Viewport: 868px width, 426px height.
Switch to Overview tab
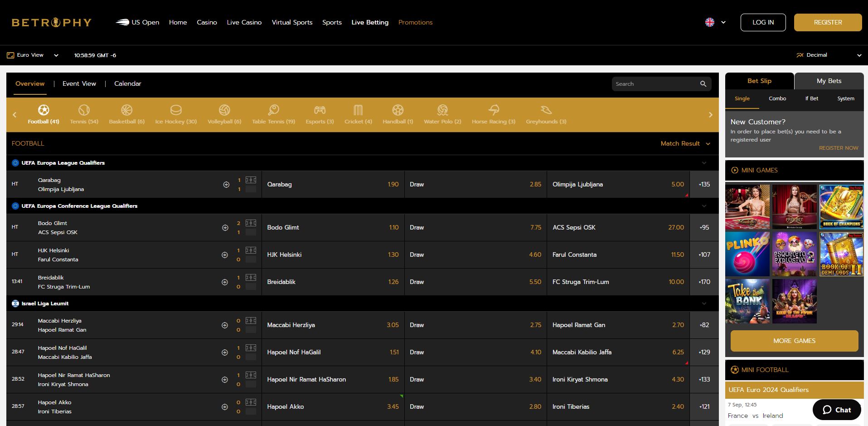coord(30,83)
